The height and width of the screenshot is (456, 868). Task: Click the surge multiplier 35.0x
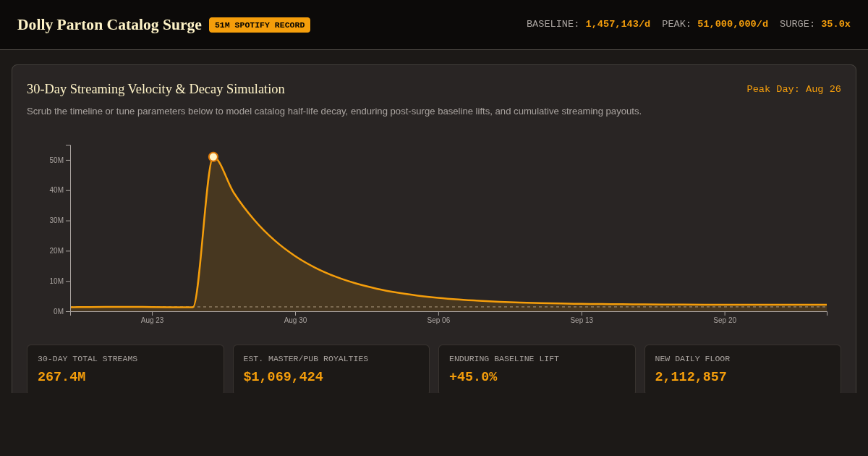pyautogui.click(x=835, y=25)
